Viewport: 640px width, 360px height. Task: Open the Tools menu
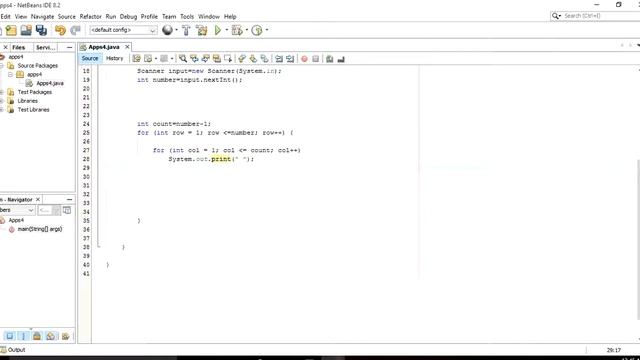(x=187, y=16)
